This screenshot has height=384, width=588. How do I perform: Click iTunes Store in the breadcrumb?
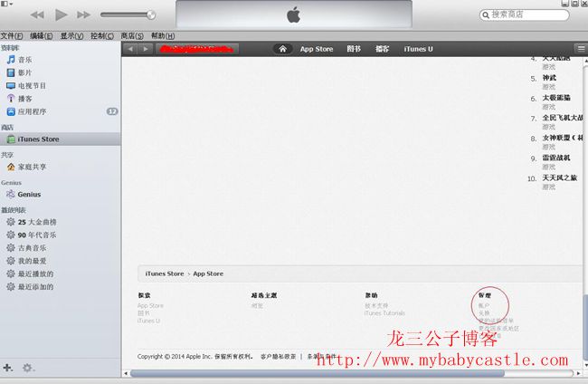tap(165, 274)
